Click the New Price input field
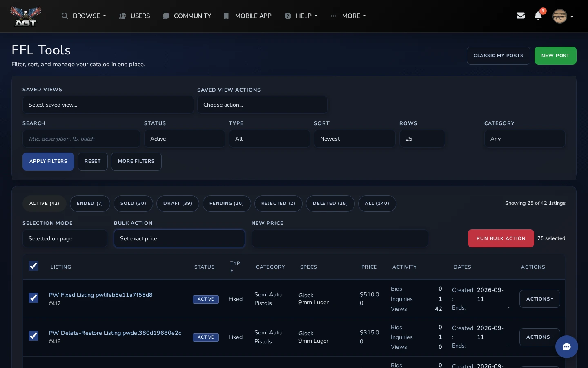This screenshot has width=588, height=368. [x=340, y=238]
